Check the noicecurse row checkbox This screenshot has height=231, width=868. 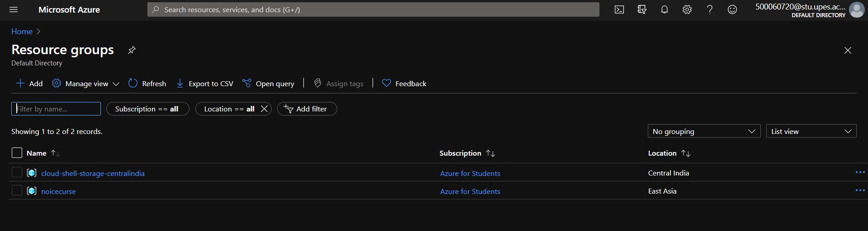click(x=17, y=190)
